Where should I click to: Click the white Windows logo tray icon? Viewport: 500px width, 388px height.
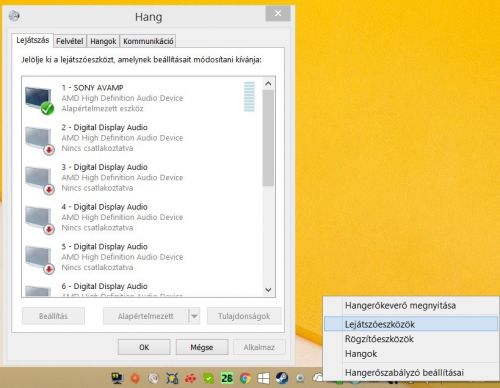pos(263,378)
